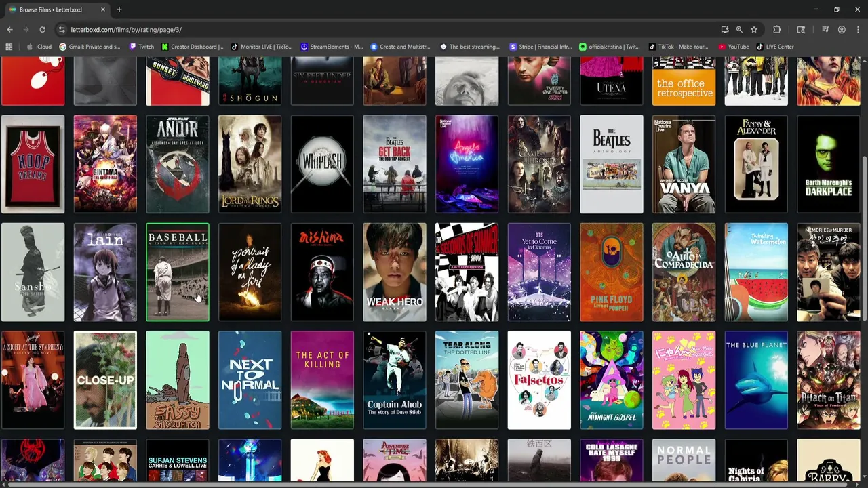Bookmark this page with the star

754,30
